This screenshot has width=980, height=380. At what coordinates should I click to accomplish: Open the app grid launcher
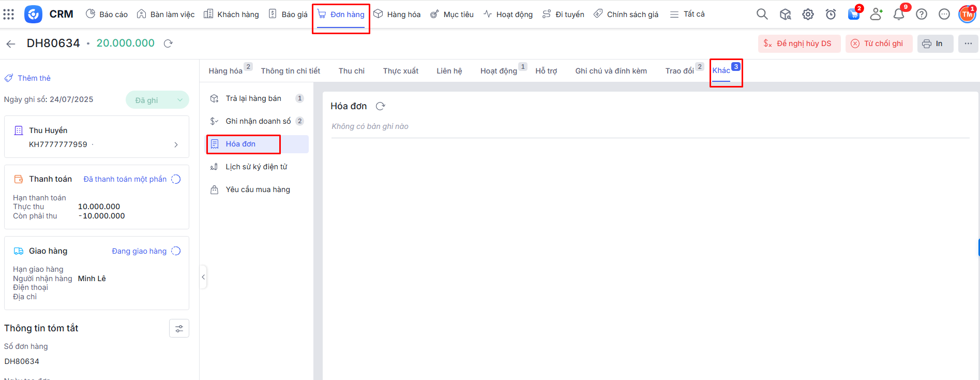[9, 14]
